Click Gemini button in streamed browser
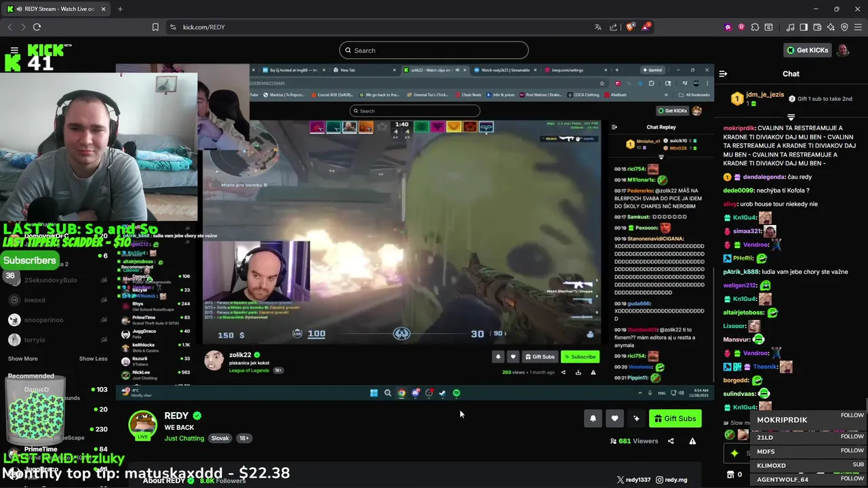 (x=652, y=70)
